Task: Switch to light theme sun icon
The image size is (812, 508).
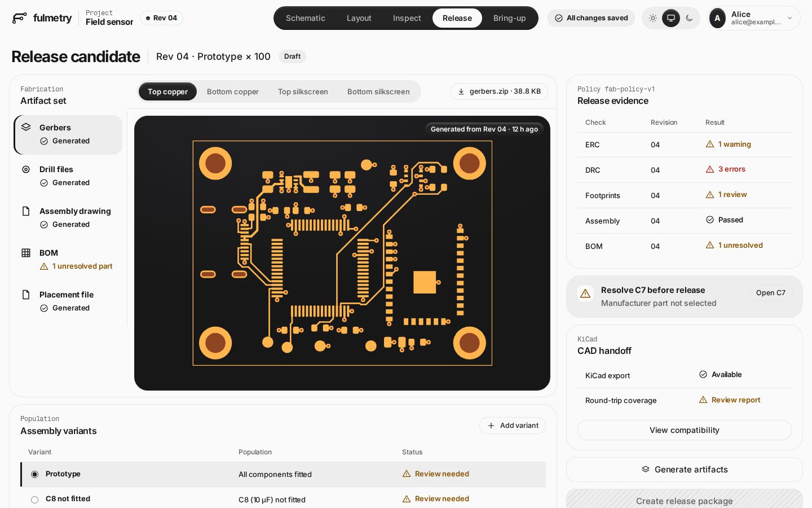Action: 653,18
